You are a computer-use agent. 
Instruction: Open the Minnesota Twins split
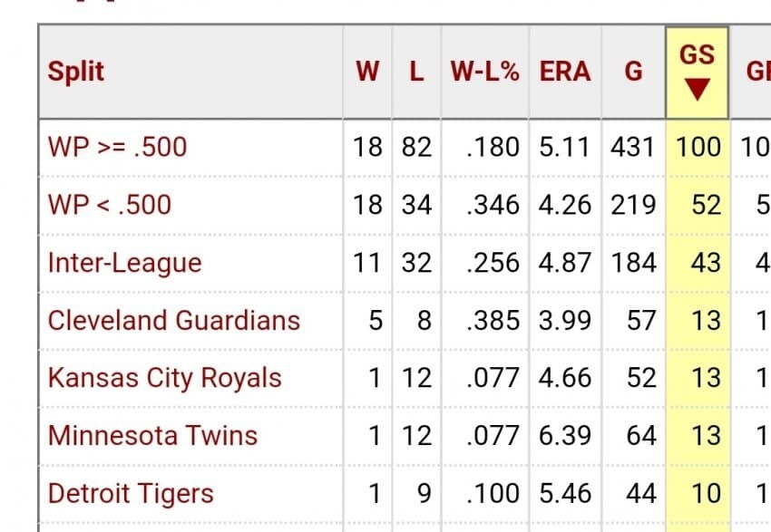click(152, 436)
